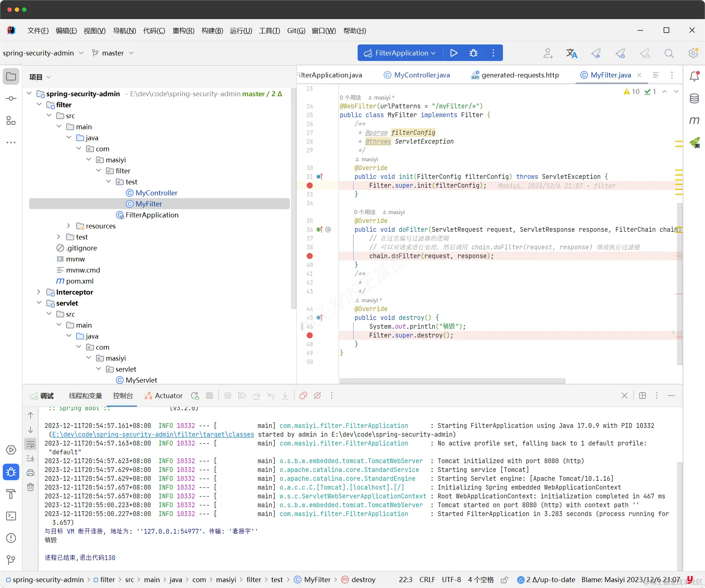This screenshot has height=588, width=705.
Task: View breakpoints icon in debug toolbar
Action: [303, 396]
